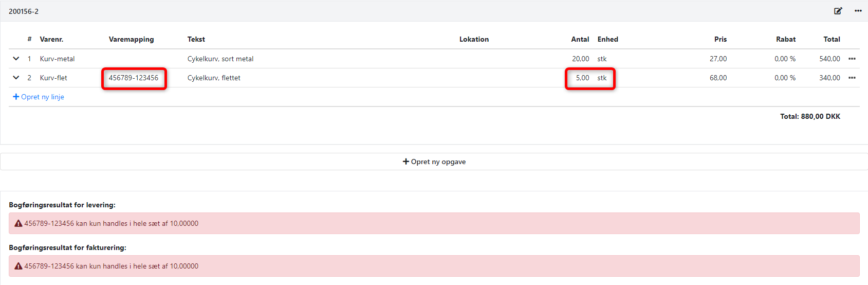Open the three-dot menu for Kurv-metal line
The image size is (868, 285).
pos(852,59)
